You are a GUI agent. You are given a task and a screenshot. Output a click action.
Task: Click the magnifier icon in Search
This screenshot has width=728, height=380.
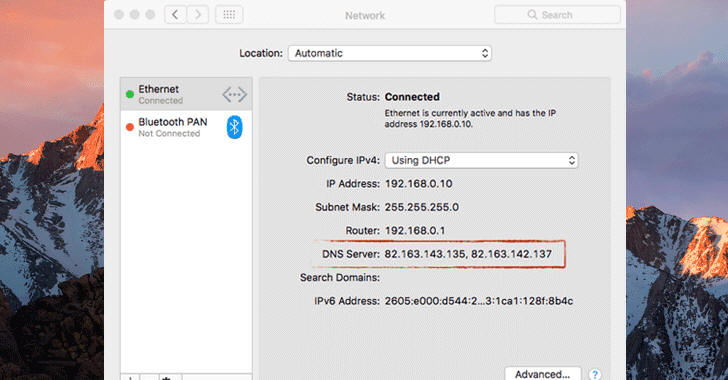pos(532,15)
